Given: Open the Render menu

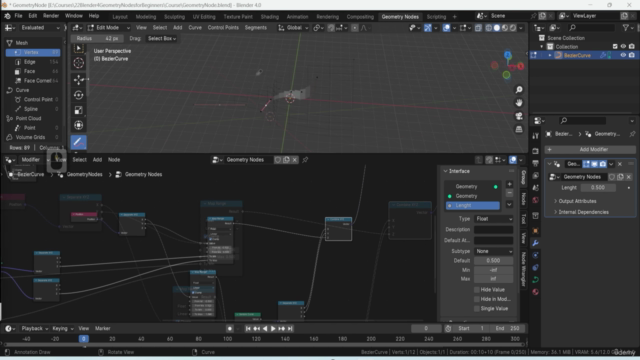Looking at the screenshot, I should pos(51,16).
